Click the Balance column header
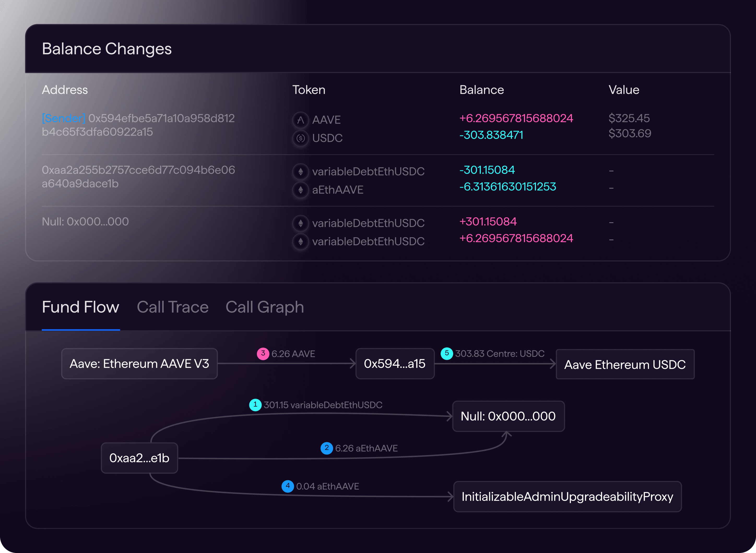756x553 pixels. coord(481,90)
